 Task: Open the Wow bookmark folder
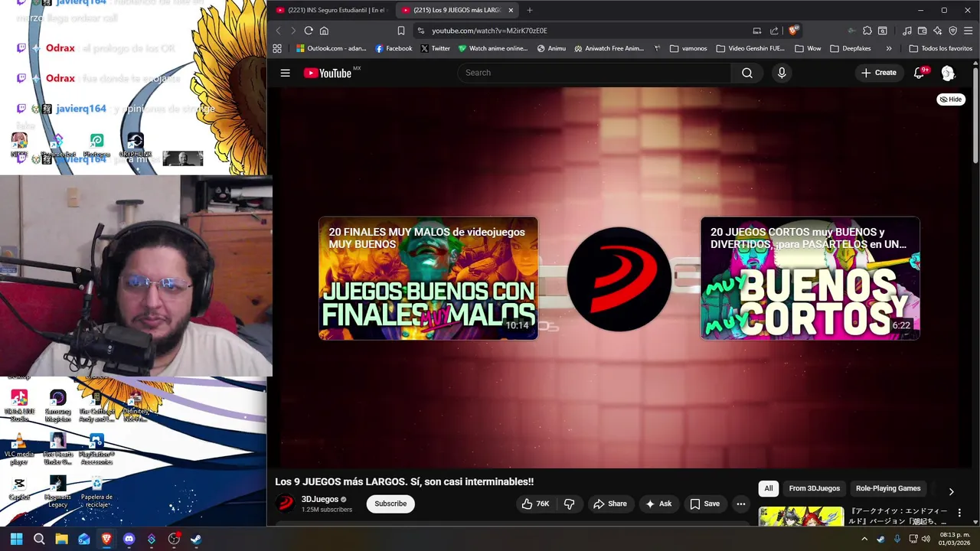tap(808, 48)
